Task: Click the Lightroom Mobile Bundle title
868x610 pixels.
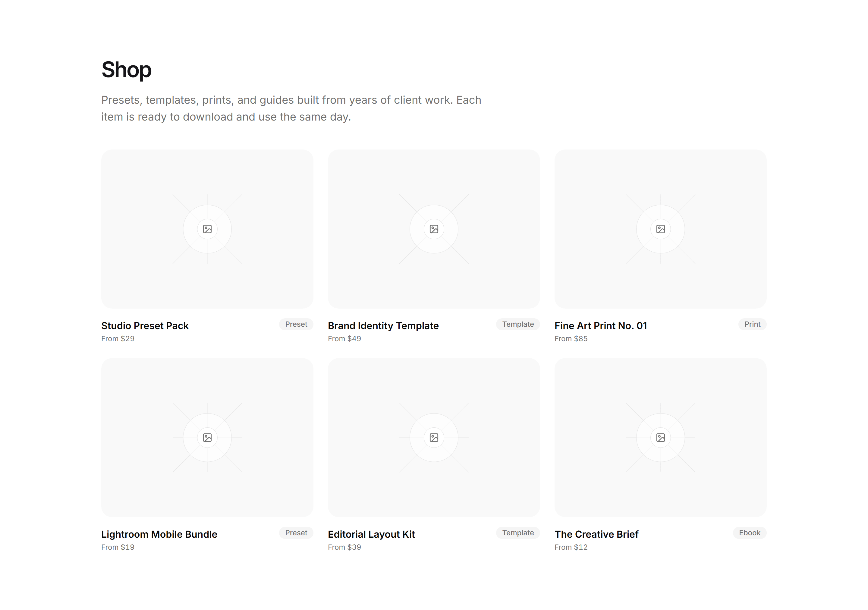Action: click(159, 534)
